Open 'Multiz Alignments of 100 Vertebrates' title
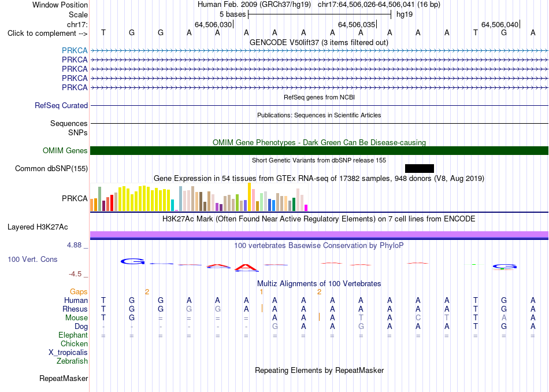This screenshot has height=392, width=549. pos(319,283)
